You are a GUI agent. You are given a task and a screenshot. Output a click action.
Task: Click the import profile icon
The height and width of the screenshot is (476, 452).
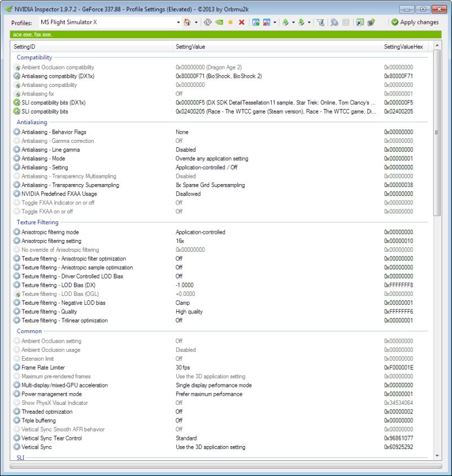(x=301, y=22)
